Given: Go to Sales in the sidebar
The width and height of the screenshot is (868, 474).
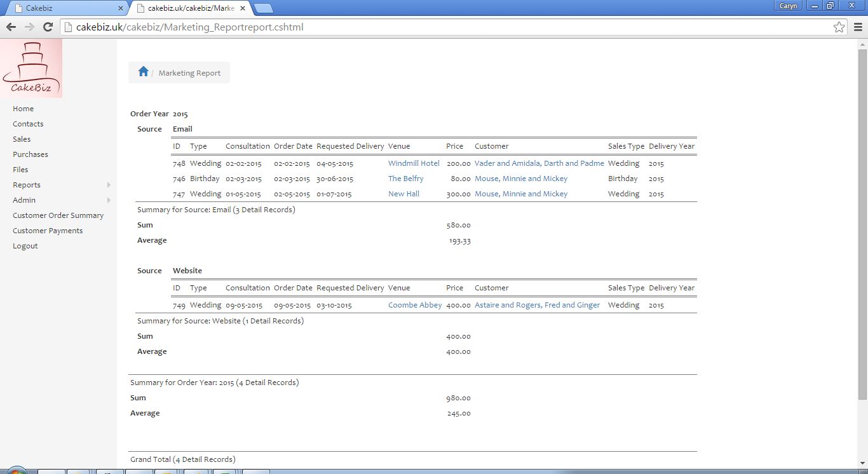Looking at the screenshot, I should [x=22, y=139].
